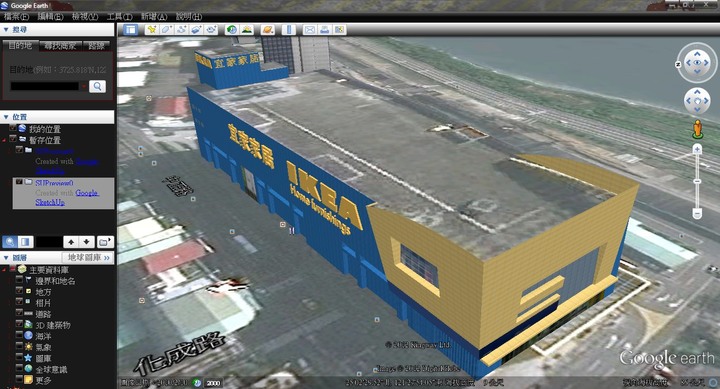
Task: Switch to the 目的地 search tab
Action: point(20,45)
